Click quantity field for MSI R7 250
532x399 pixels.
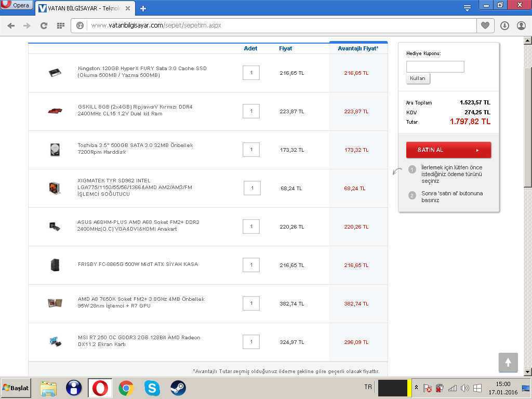[x=251, y=342]
